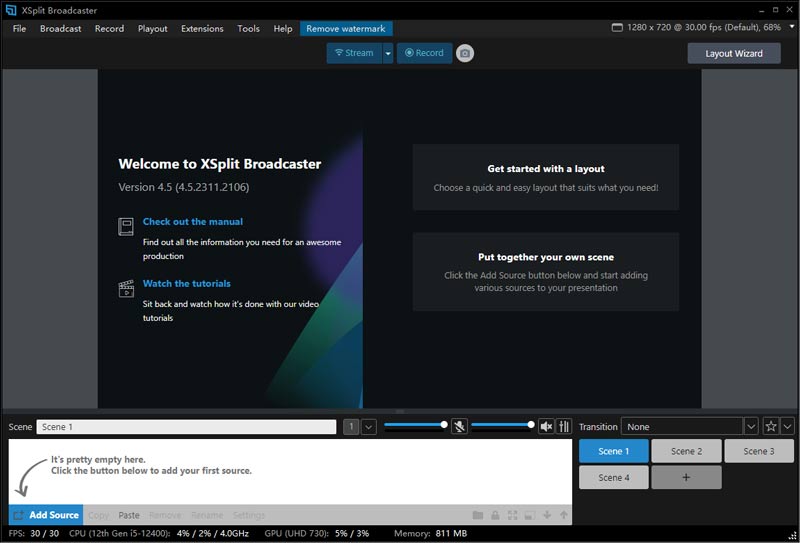Open Stream options dropdown arrow
Screen dimensions: 800x543
click(388, 53)
